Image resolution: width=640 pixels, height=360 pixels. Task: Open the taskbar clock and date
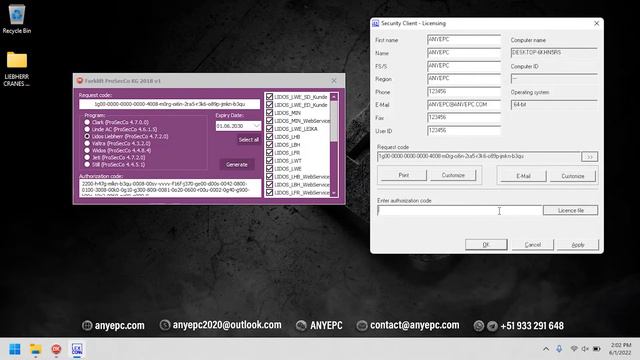[x=621, y=349]
